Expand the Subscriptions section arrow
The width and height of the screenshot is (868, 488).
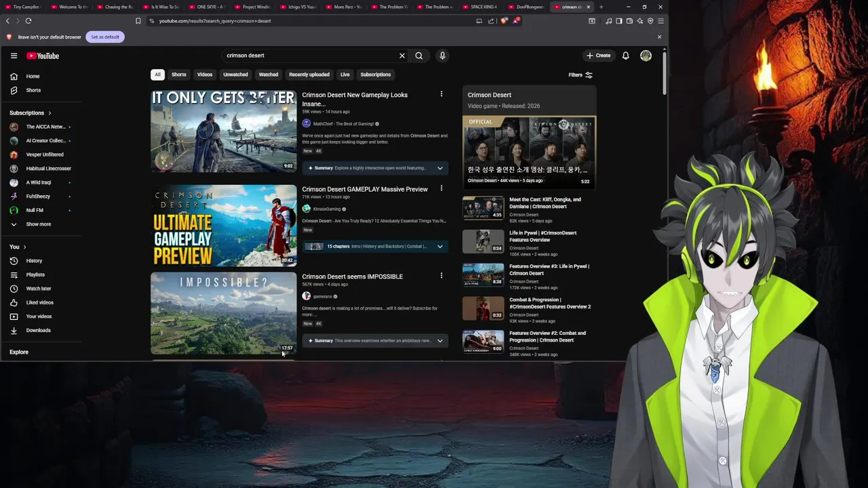click(x=50, y=113)
